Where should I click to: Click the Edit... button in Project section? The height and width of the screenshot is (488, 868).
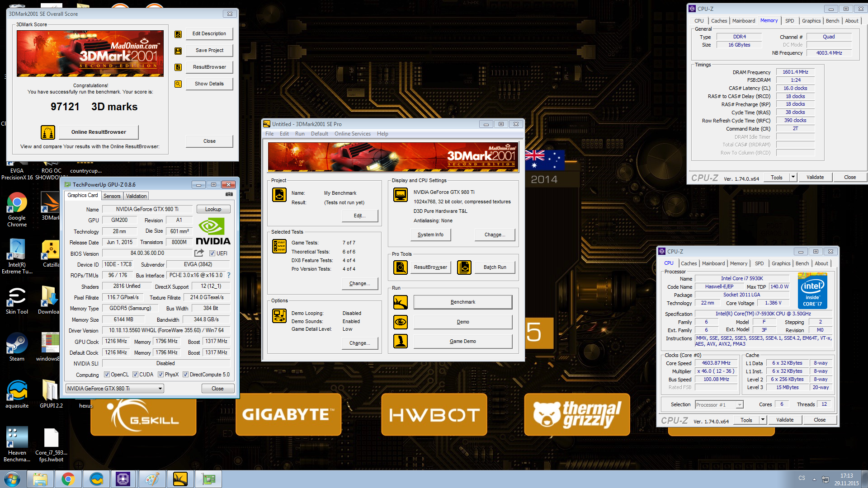tap(360, 216)
